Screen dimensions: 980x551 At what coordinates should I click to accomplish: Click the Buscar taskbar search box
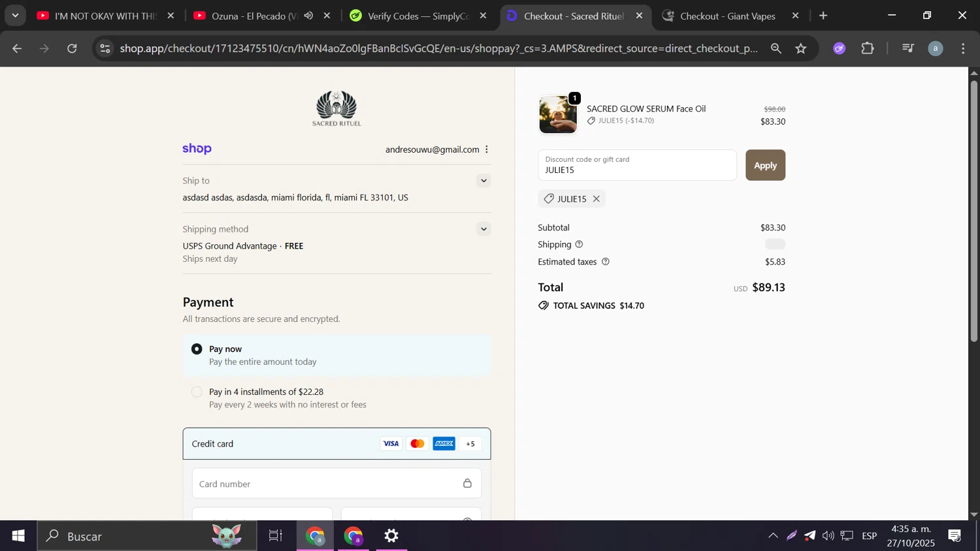[x=147, y=536]
